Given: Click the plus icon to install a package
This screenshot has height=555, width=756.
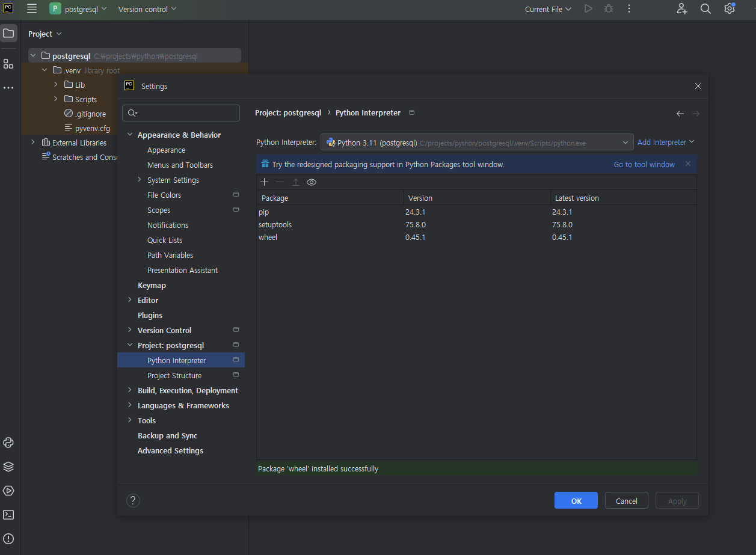Looking at the screenshot, I should coord(264,182).
